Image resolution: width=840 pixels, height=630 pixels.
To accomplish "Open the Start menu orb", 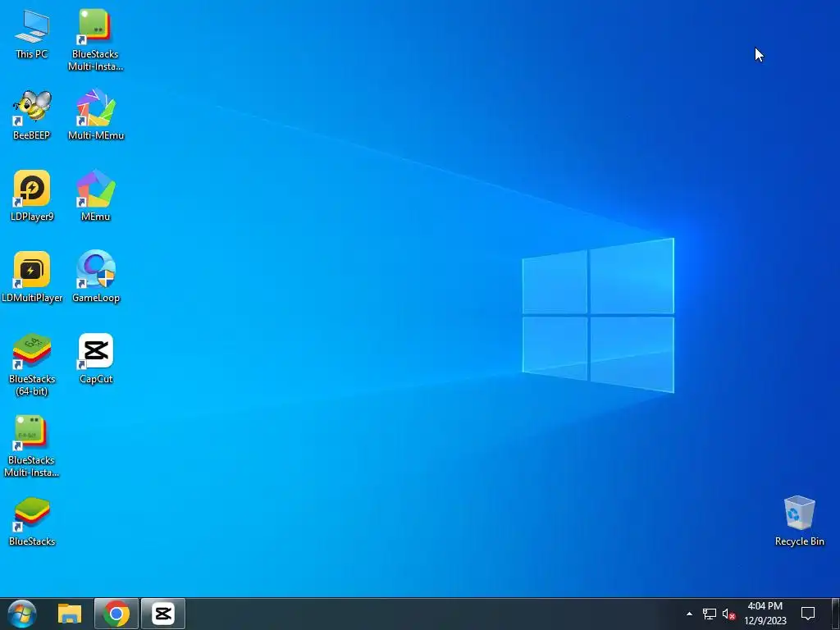I will click(22, 614).
